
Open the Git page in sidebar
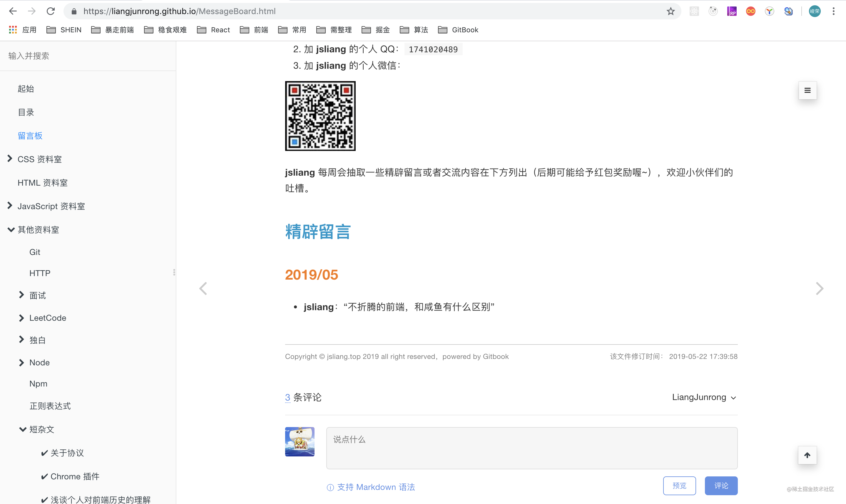pyautogui.click(x=35, y=252)
